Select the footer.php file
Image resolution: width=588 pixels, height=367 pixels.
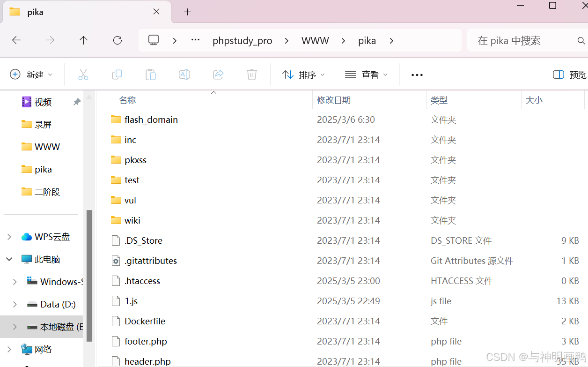pos(146,341)
